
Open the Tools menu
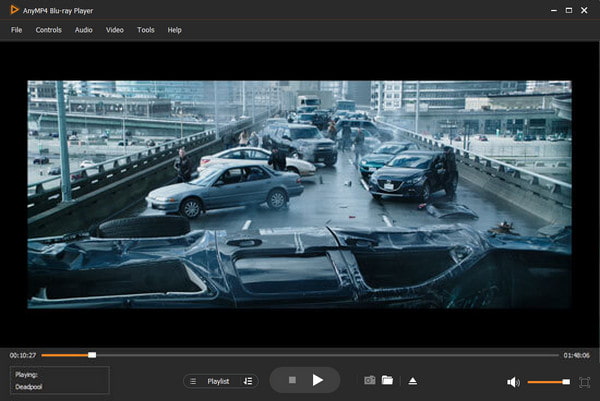[146, 30]
